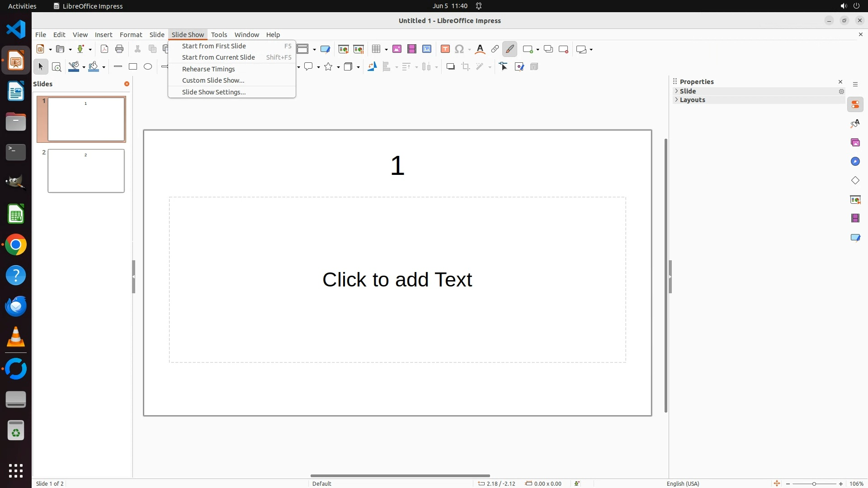Insert a text box from the toolbar
This screenshot has width=868, height=488.
coord(445,49)
